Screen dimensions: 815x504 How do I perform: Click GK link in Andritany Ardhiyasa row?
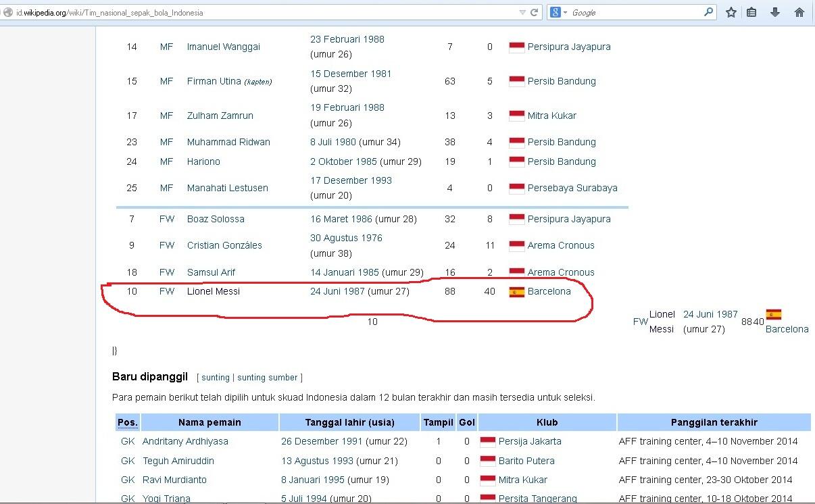coord(128,441)
